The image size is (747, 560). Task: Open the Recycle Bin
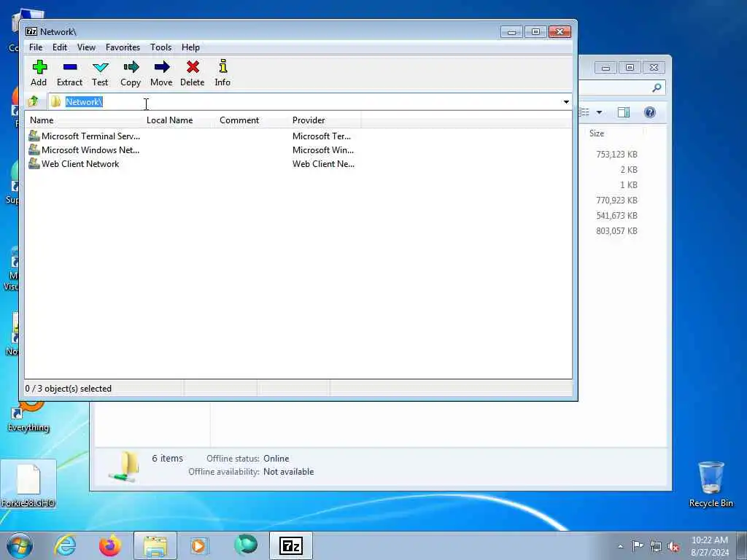pyautogui.click(x=711, y=484)
